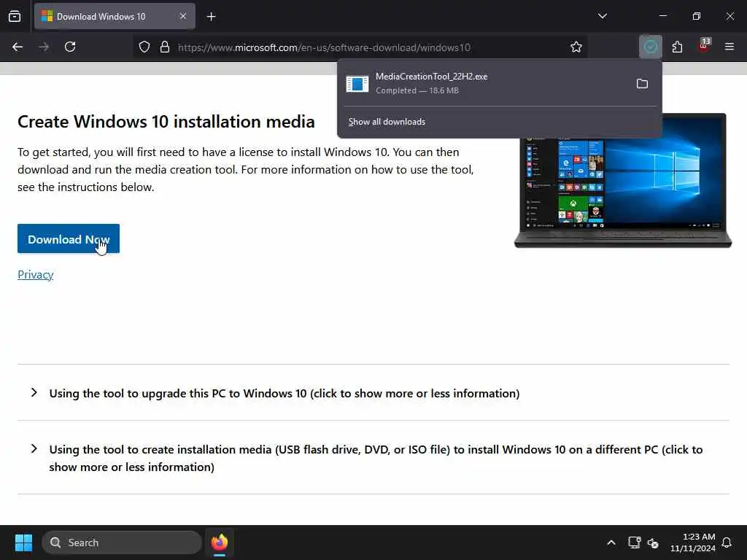
Task: View site security padlock info
Action: tap(165, 47)
